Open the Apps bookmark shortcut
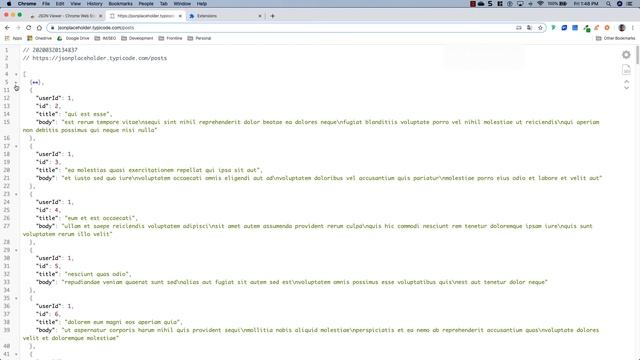 pos(13,38)
